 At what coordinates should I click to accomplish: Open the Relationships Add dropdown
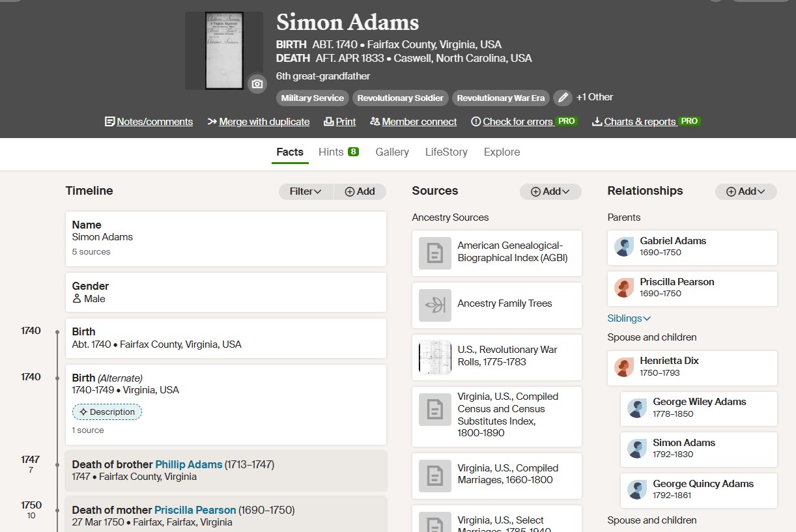pos(746,191)
